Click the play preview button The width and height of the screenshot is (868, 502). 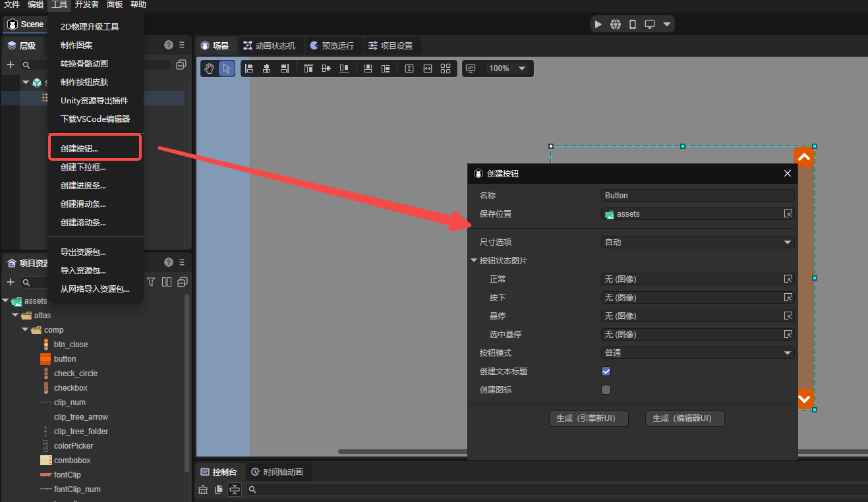(598, 24)
